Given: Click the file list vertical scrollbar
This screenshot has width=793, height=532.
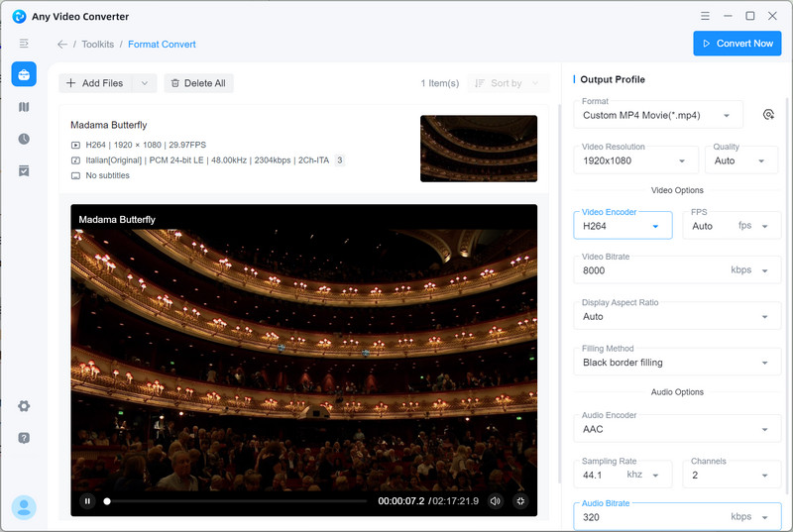Looking at the screenshot, I should pyautogui.click(x=559, y=294).
